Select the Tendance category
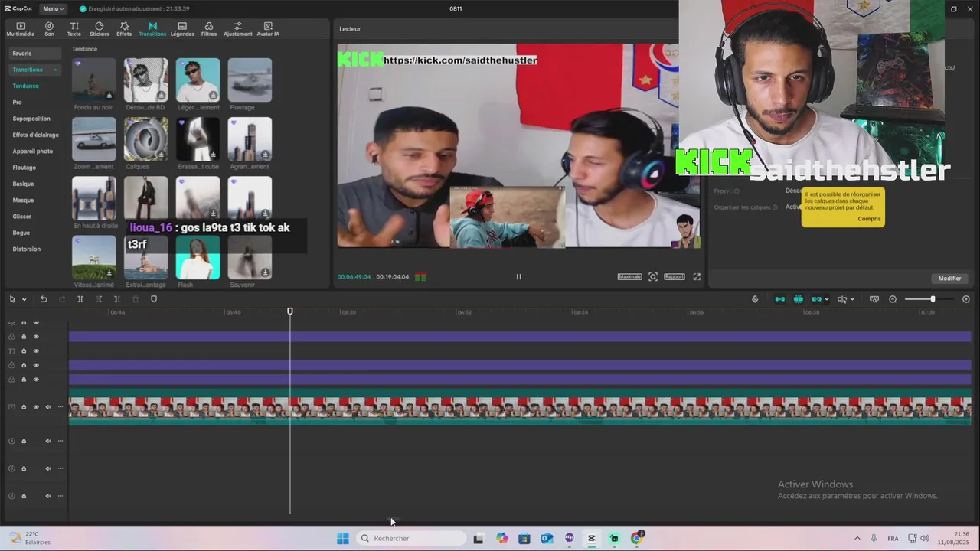980x551 pixels. click(x=26, y=86)
